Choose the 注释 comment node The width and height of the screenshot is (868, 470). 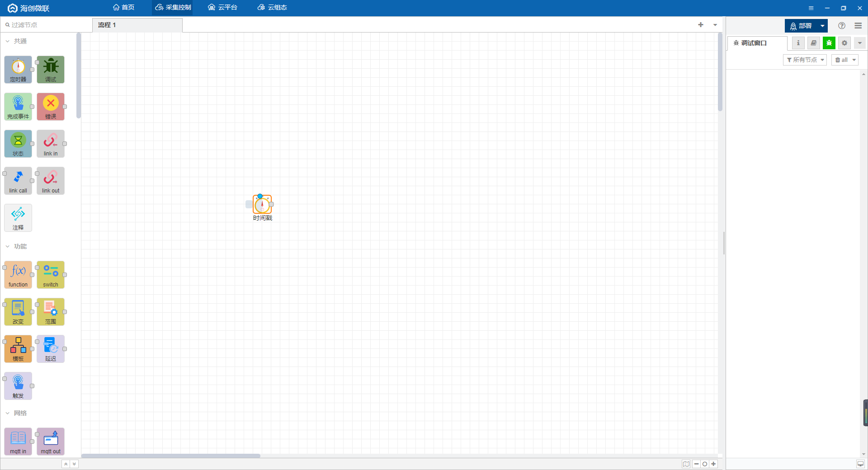18,218
